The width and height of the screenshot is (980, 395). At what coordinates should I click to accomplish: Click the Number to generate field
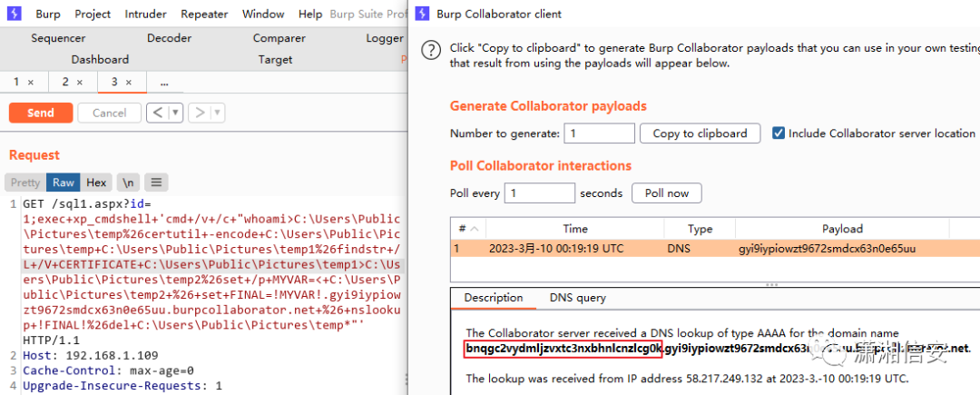pyautogui.click(x=600, y=133)
